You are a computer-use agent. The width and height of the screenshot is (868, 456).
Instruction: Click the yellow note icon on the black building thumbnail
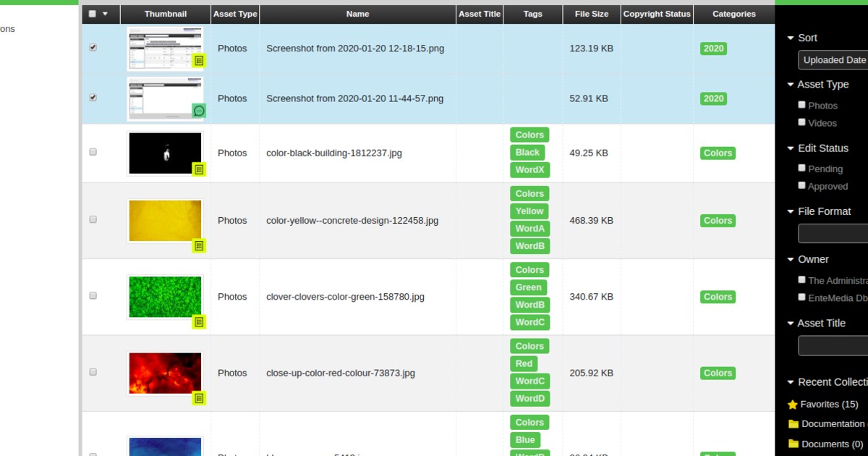(x=200, y=169)
